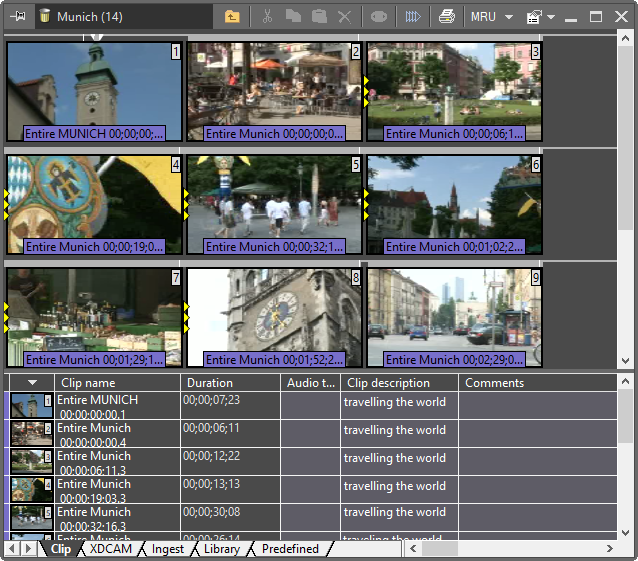Click the tab scroll right arrow

28,549
